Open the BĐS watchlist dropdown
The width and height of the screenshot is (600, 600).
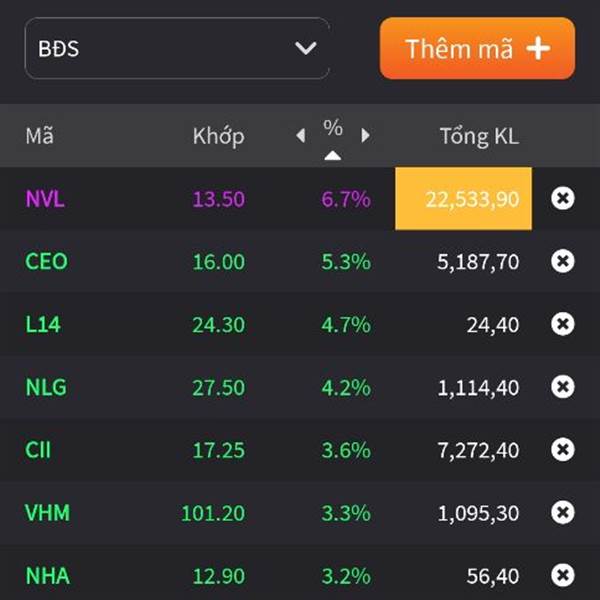tap(177, 48)
